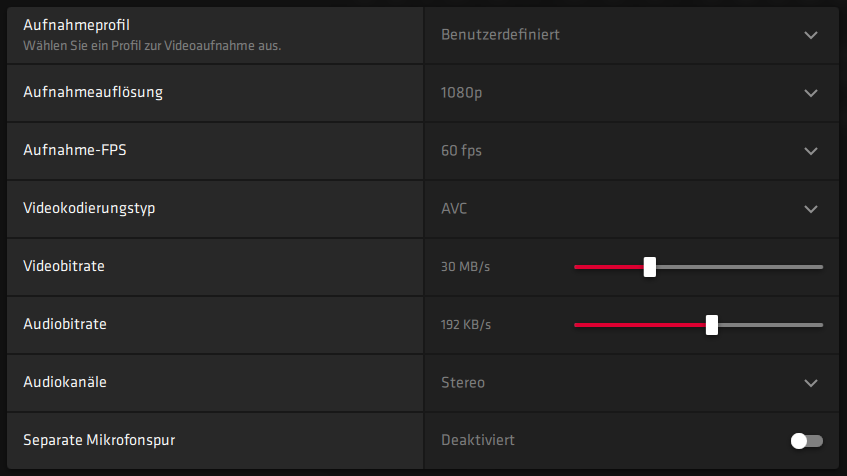The width and height of the screenshot is (847, 476).
Task: Select the Benutzerdefiniert profile value
Action: click(x=500, y=35)
